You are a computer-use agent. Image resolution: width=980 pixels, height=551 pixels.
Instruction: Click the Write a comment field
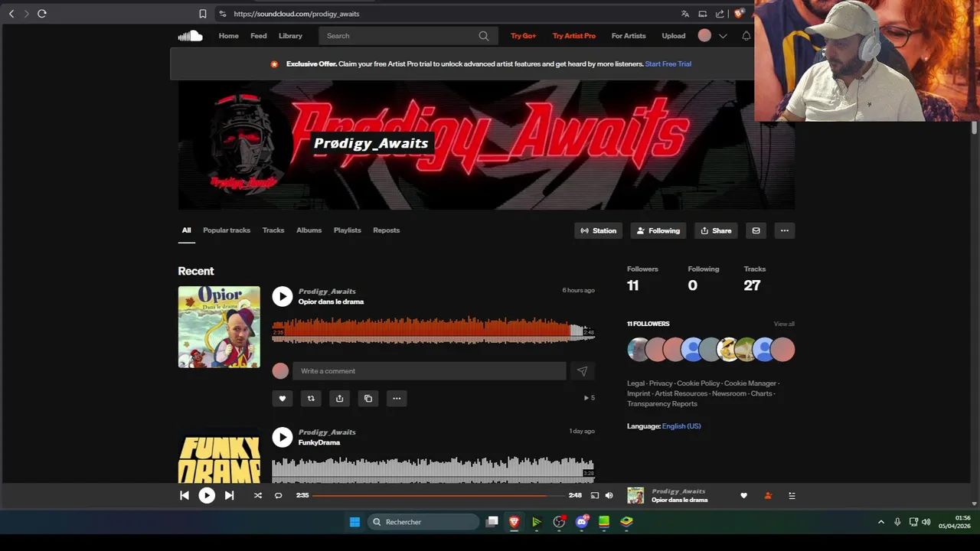430,371
